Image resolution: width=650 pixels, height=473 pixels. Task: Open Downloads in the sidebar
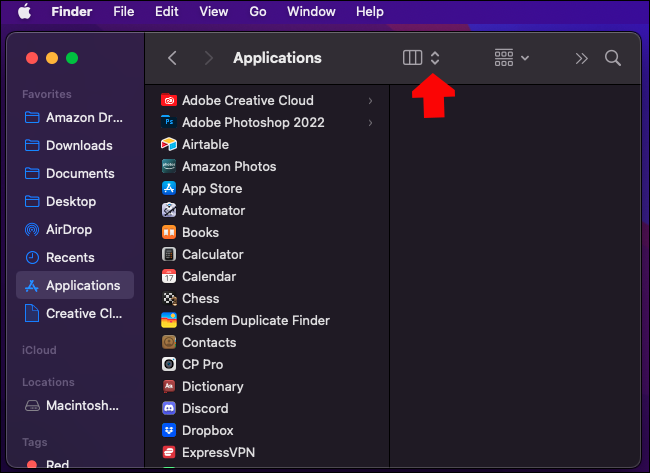[x=78, y=145]
